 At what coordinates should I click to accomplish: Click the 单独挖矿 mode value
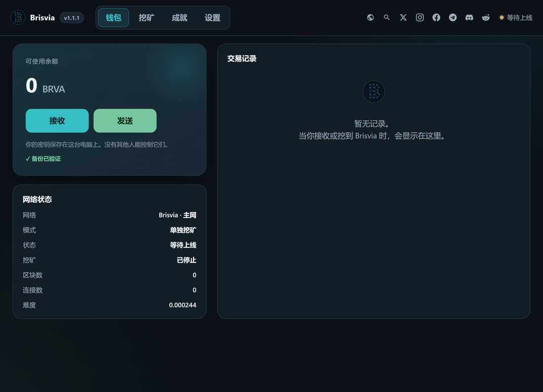pos(183,230)
